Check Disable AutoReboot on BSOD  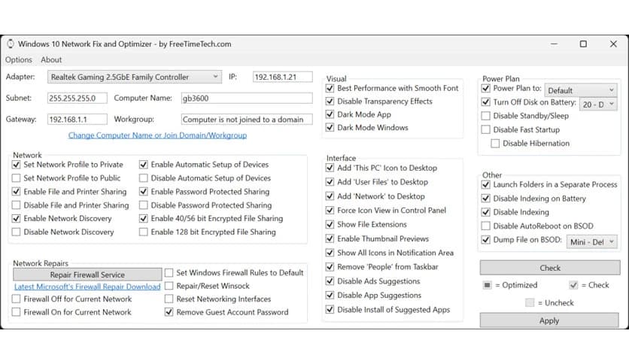click(x=486, y=226)
